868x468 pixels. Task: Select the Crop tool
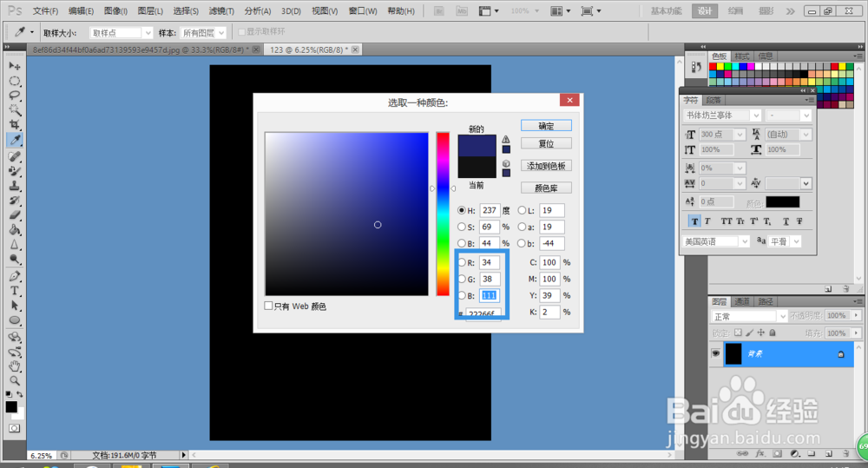[x=15, y=125]
